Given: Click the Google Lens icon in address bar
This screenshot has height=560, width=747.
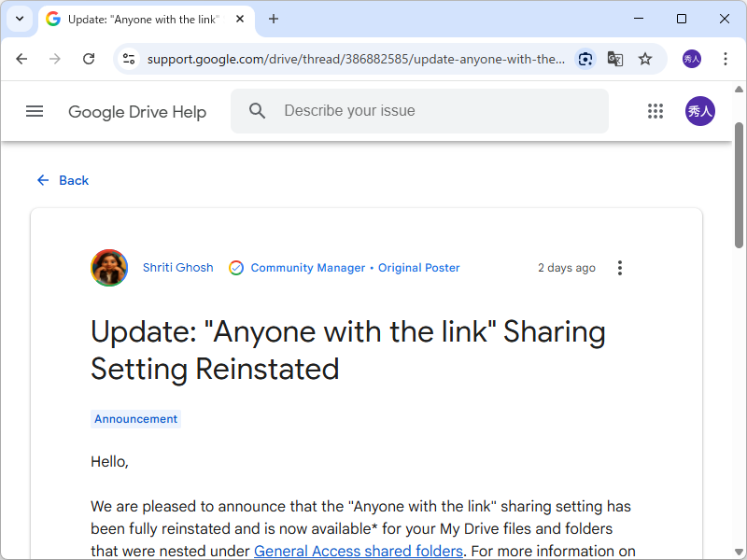Looking at the screenshot, I should [585, 59].
